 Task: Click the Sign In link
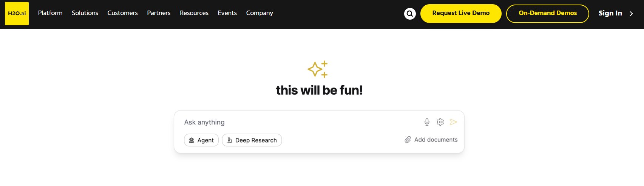point(610,13)
